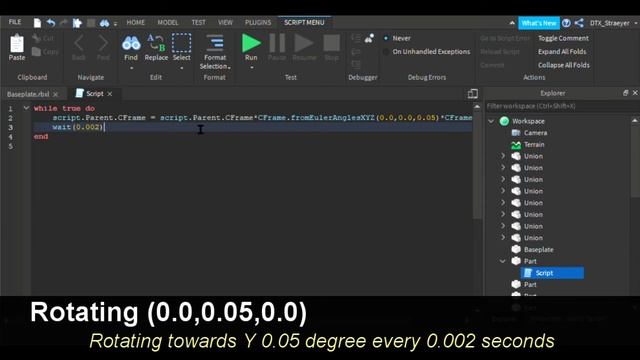Switch to the VIEW ribbon tab
Screen dimensions: 640x360
225,22
